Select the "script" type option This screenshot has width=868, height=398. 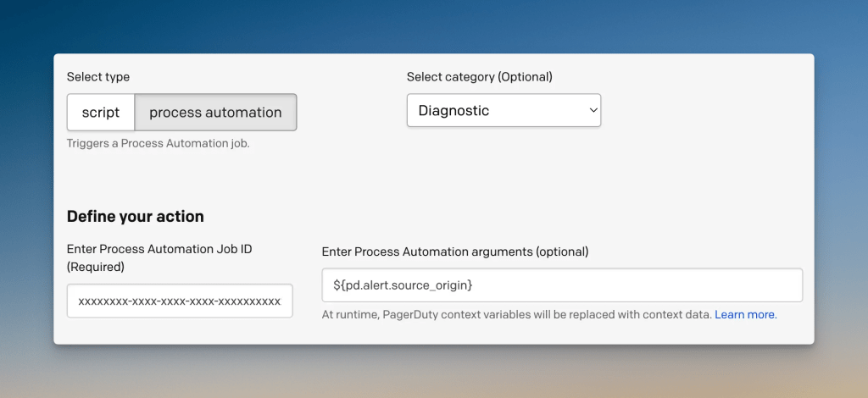pos(101,113)
